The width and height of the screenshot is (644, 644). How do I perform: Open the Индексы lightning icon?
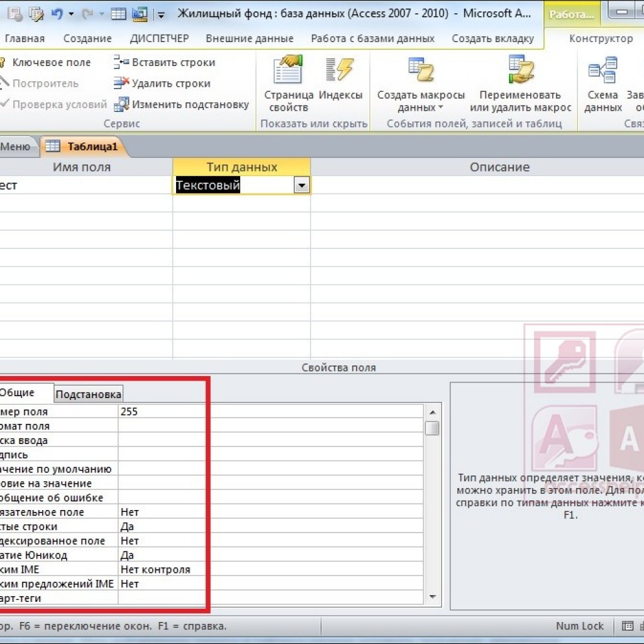(339, 69)
